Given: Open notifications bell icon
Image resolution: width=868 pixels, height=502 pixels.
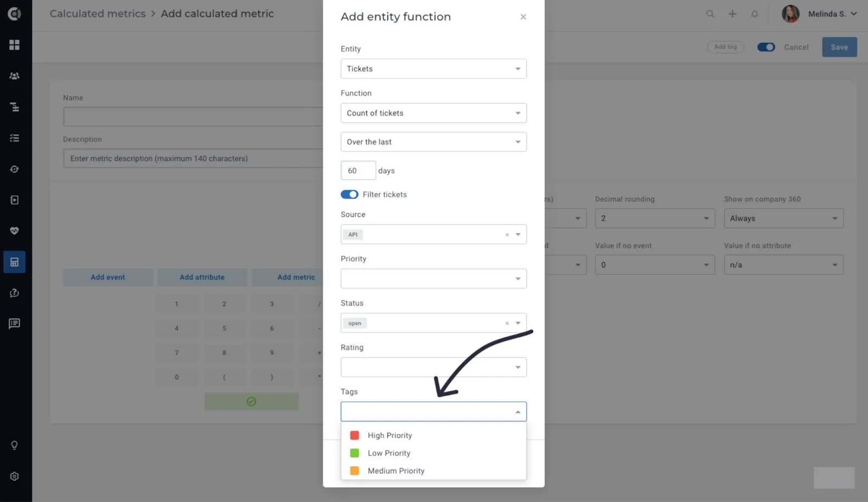Looking at the screenshot, I should click(x=755, y=14).
